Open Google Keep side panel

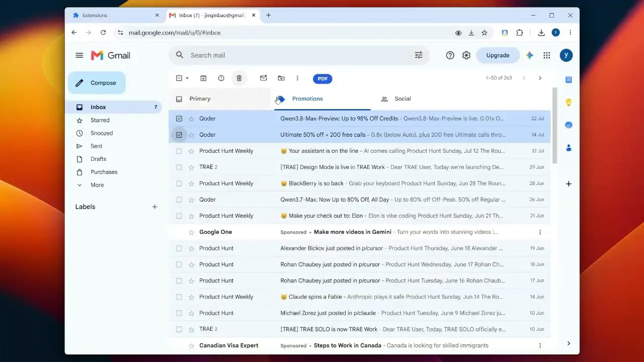(569, 103)
